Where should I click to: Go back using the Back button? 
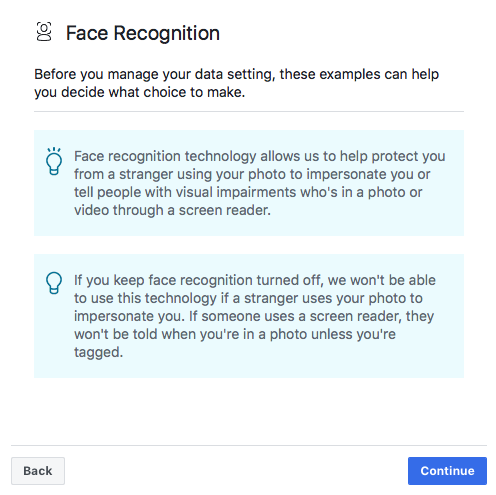(38, 471)
